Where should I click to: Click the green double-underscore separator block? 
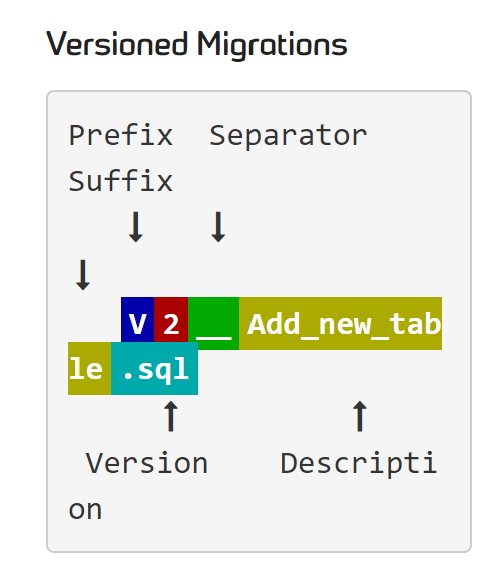213,323
